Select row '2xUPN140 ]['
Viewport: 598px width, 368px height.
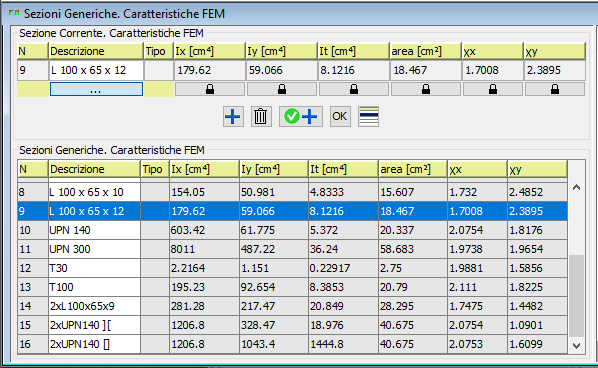pos(292,325)
